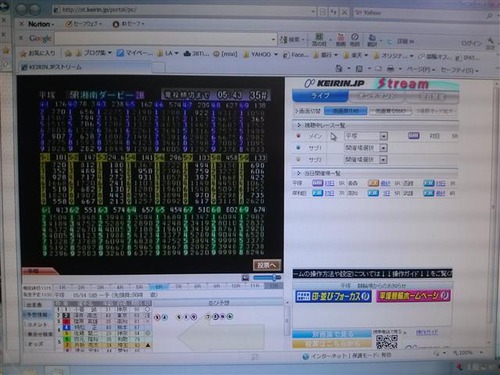Open the メイン venue dropdown showing 平塚

(x=366, y=136)
